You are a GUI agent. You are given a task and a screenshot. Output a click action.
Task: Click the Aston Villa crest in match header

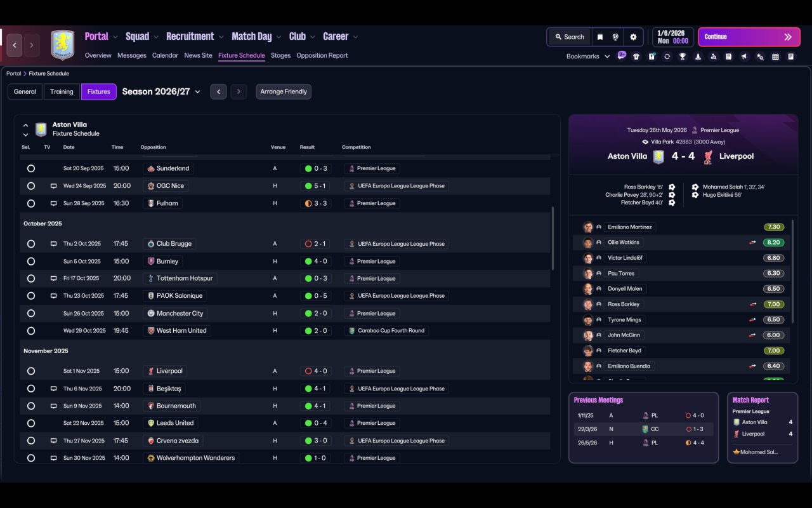(x=658, y=157)
